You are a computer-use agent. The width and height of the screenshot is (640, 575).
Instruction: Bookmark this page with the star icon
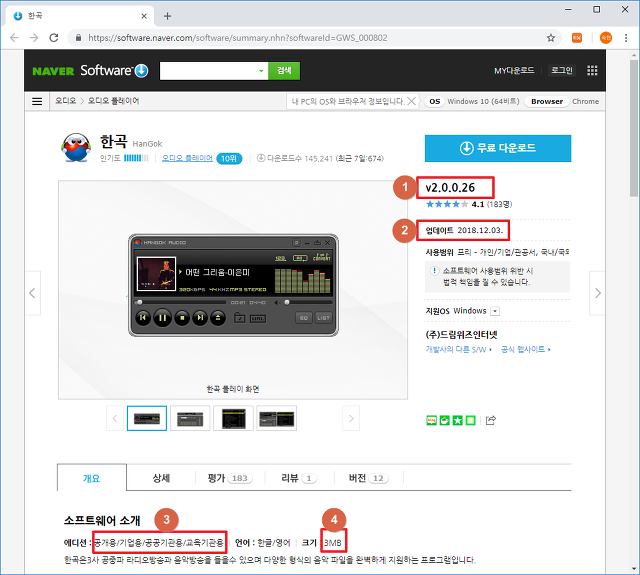point(551,38)
